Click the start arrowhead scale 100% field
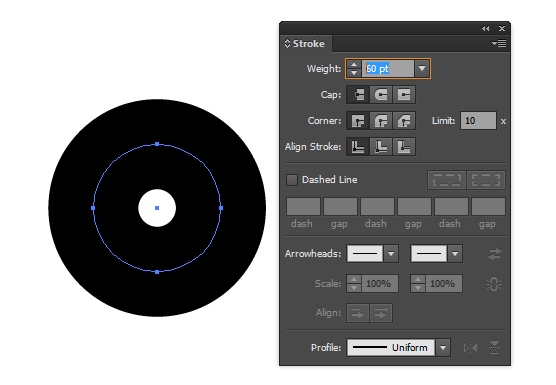This screenshot has height=385, width=556. coord(379,284)
